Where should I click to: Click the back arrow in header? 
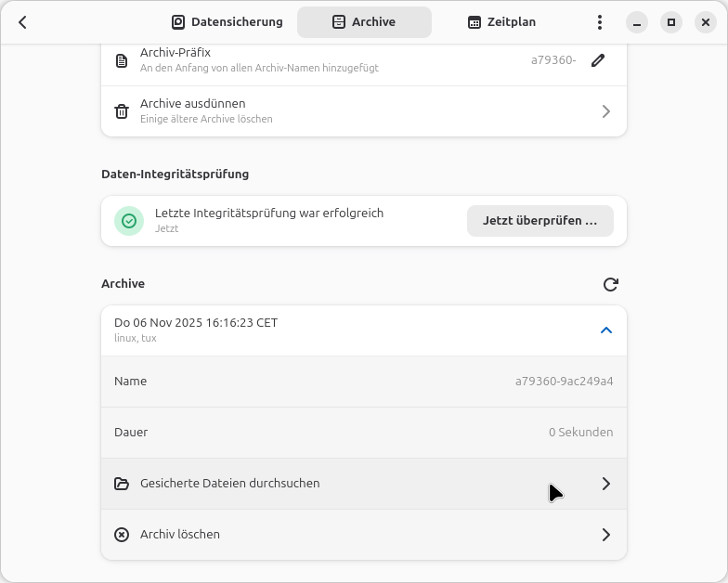pos(23,22)
